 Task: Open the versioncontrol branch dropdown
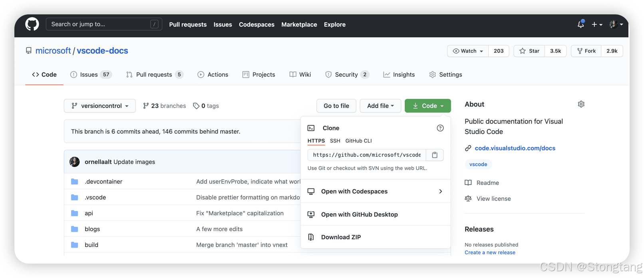pos(100,106)
